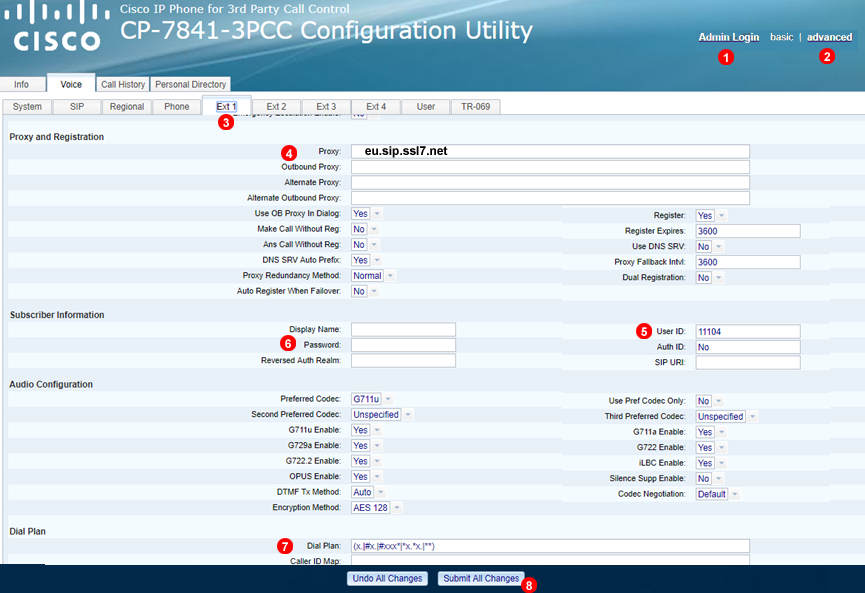Click the Alternate Proxy field
The image size is (865, 593).
(x=550, y=182)
